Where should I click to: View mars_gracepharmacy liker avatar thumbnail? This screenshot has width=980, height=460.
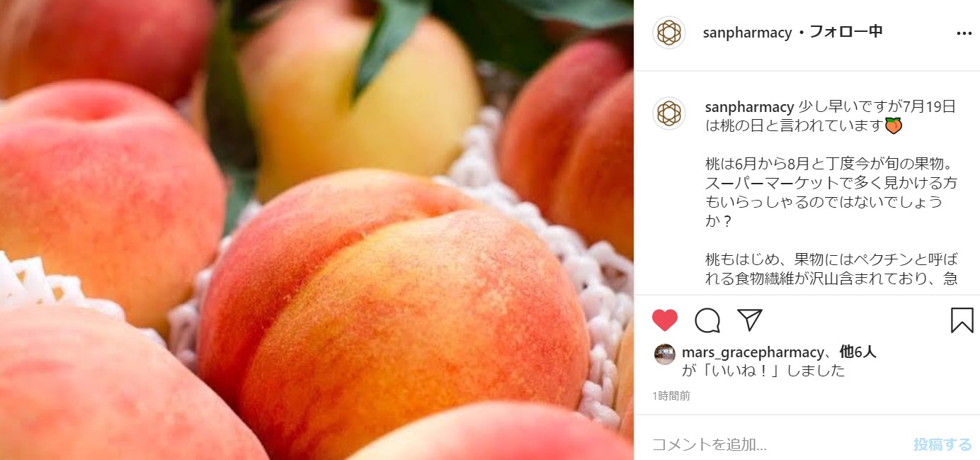(664, 354)
